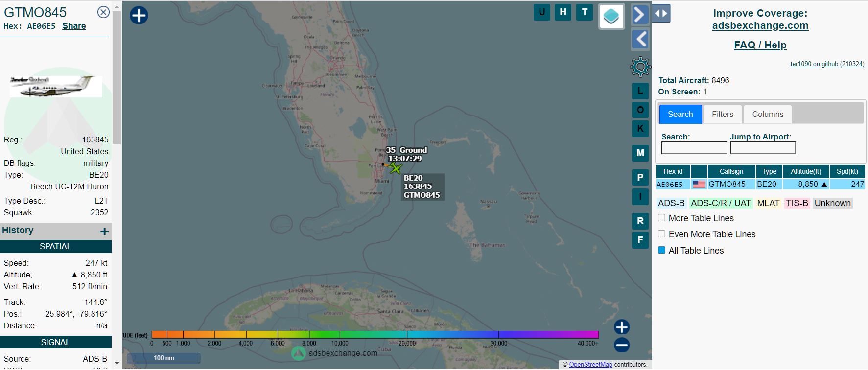This screenshot has height=370, width=868.
Task: Toggle the K map button
Action: (640, 128)
